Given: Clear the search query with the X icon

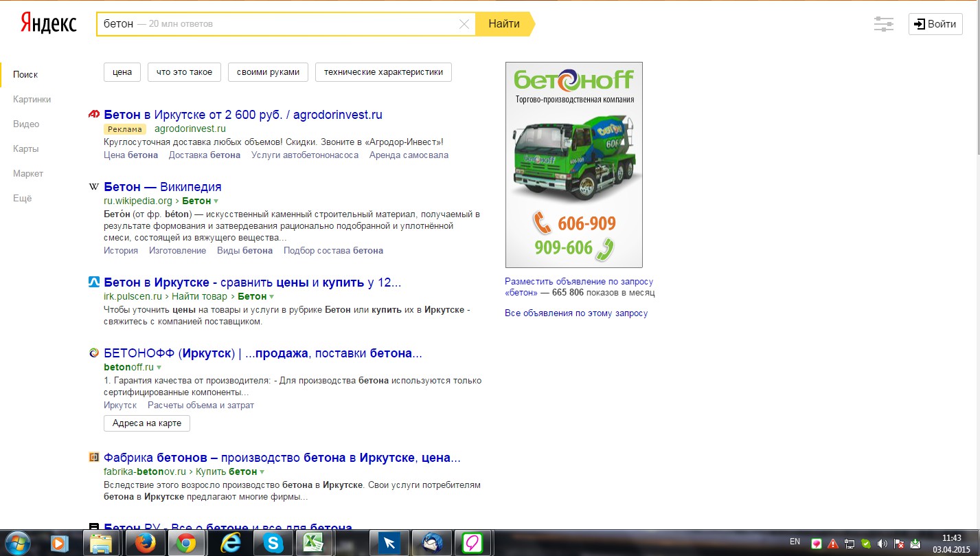Looking at the screenshot, I should [464, 24].
